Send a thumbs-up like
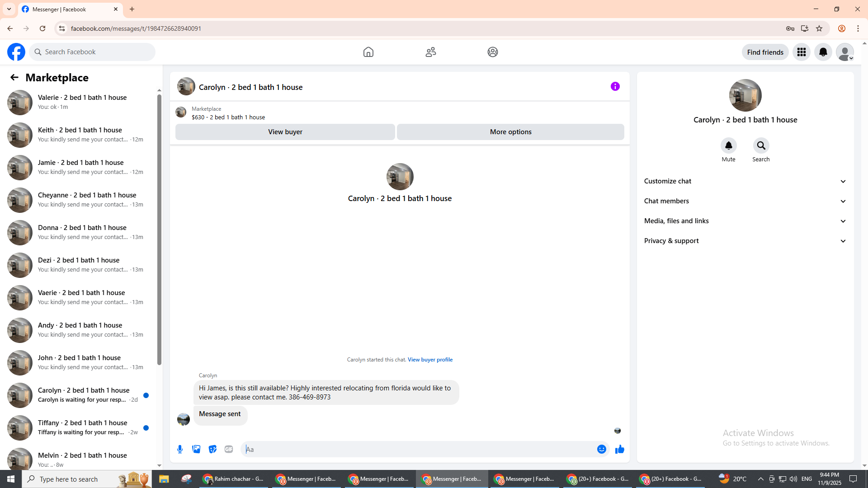 [620, 449]
